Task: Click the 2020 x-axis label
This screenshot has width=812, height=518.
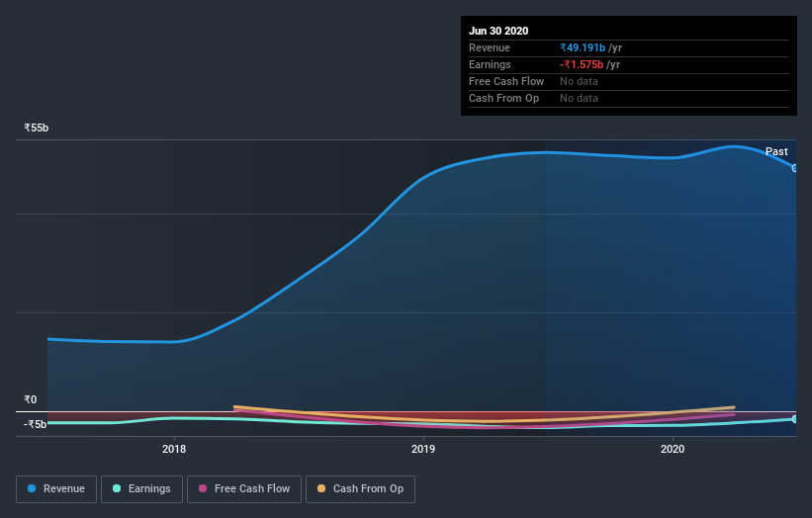Action: [x=673, y=449]
